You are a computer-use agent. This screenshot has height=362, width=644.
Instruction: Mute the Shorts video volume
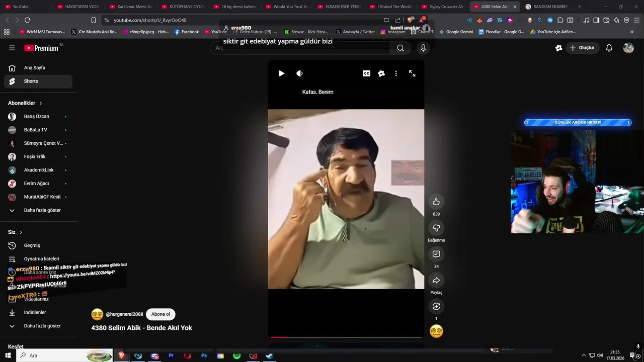click(299, 73)
